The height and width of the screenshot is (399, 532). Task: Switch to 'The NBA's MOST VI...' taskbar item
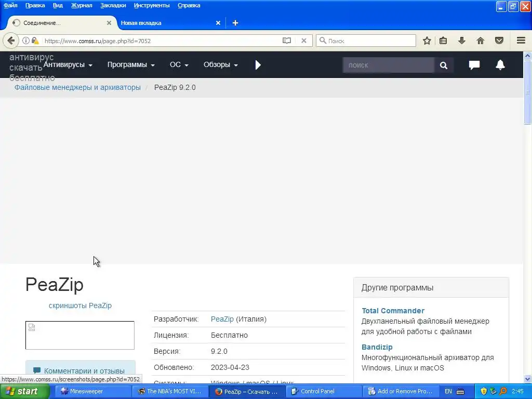coord(170,391)
